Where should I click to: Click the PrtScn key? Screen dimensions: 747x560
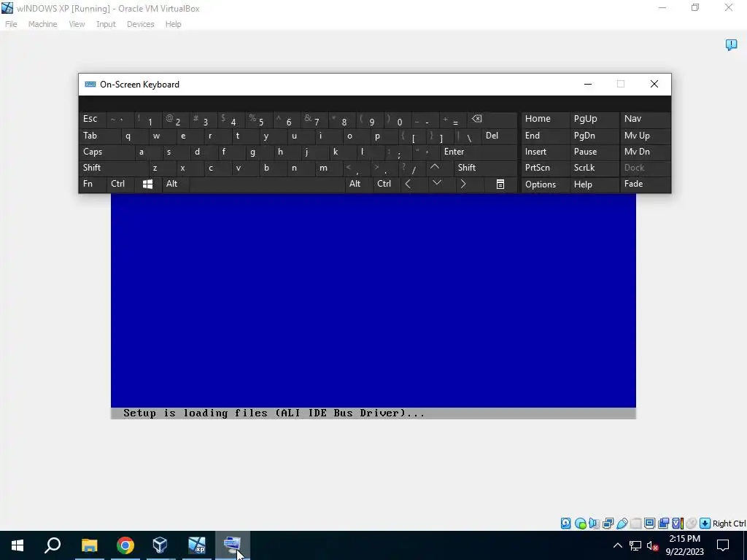pos(545,168)
